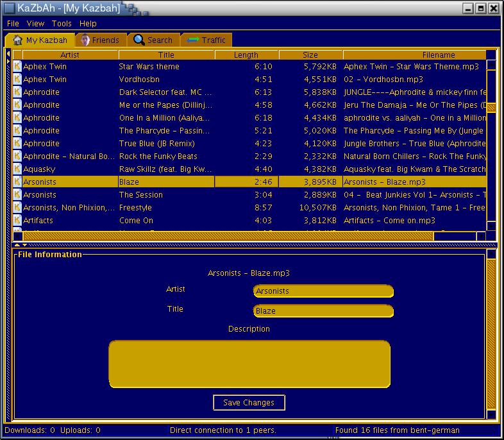
Task: Switch to the Friends tab
Action: point(101,40)
